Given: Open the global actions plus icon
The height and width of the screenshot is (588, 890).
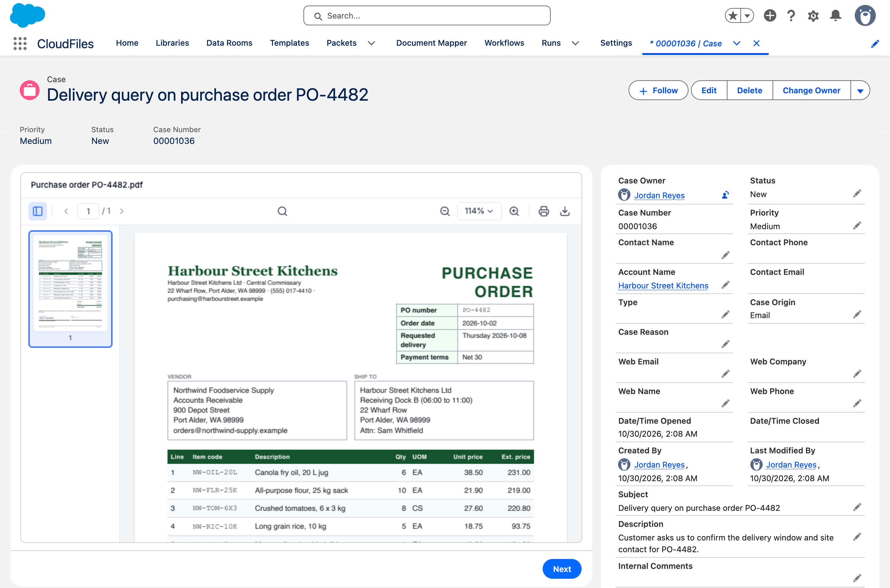Looking at the screenshot, I should point(770,16).
